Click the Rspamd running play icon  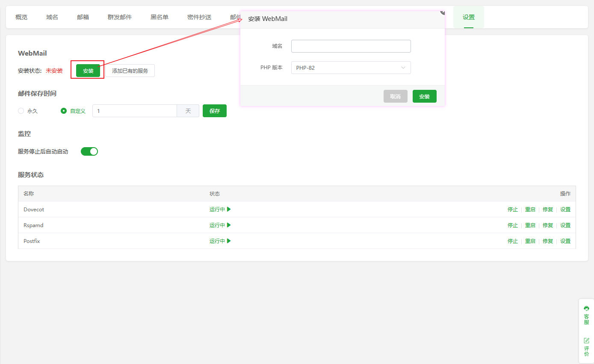229,225
